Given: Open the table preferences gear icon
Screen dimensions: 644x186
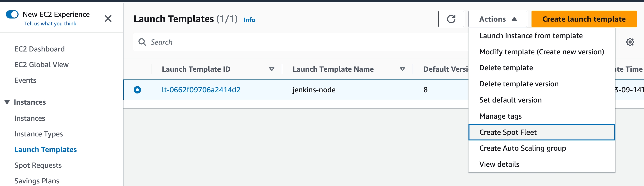Looking at the screenshot, I should [629, 42].
